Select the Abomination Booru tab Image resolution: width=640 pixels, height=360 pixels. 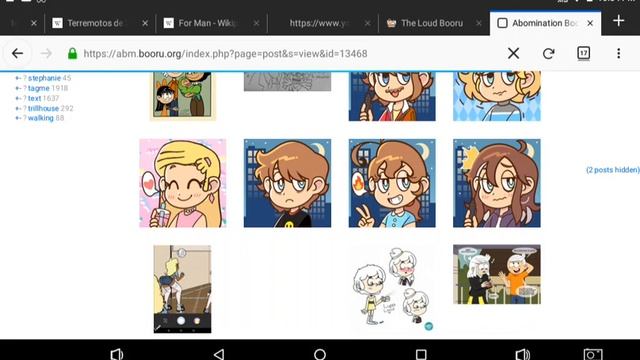point(545,23)
